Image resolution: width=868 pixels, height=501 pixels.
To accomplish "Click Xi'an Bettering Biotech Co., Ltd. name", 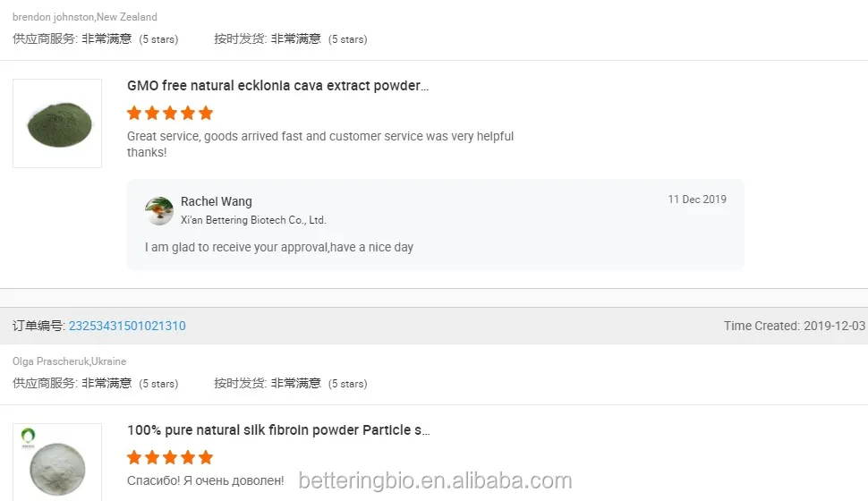I will coord(253,220).
